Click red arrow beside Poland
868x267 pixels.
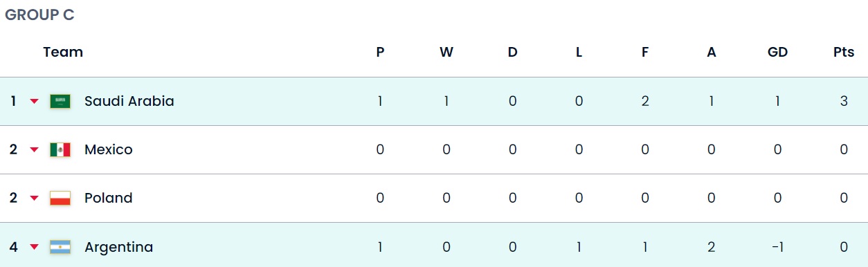(x=34, y=199)
